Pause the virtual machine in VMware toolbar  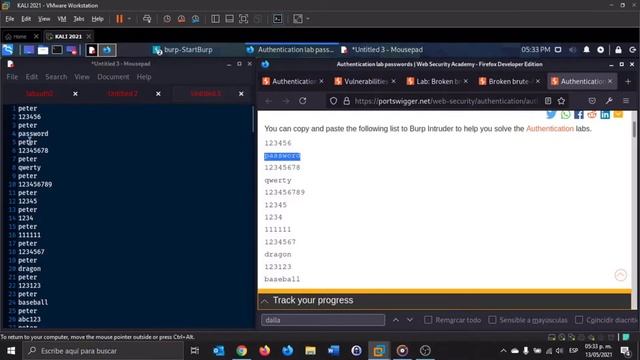click(x=119, y=19)
